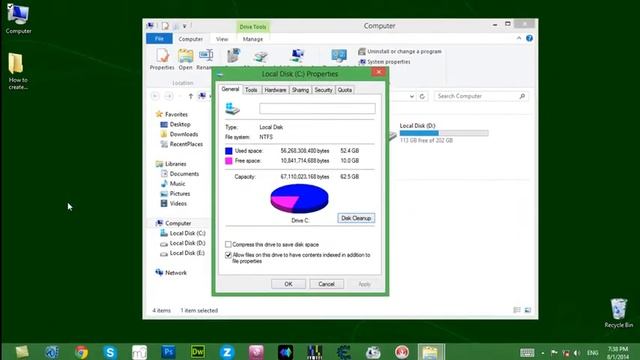Viewport: 640px width, 360px height.
Task: Open the View ribbon tab
Action: [222, 39]
